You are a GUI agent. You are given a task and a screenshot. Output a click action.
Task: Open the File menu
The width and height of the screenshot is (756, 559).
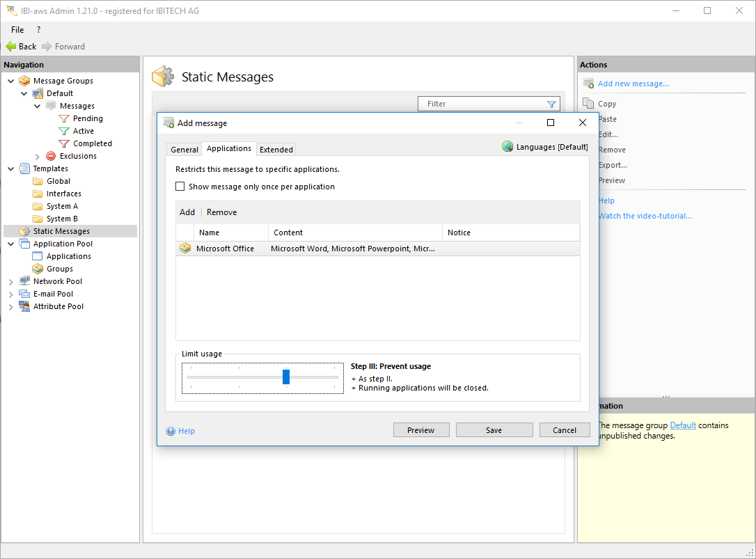[17, 30]
